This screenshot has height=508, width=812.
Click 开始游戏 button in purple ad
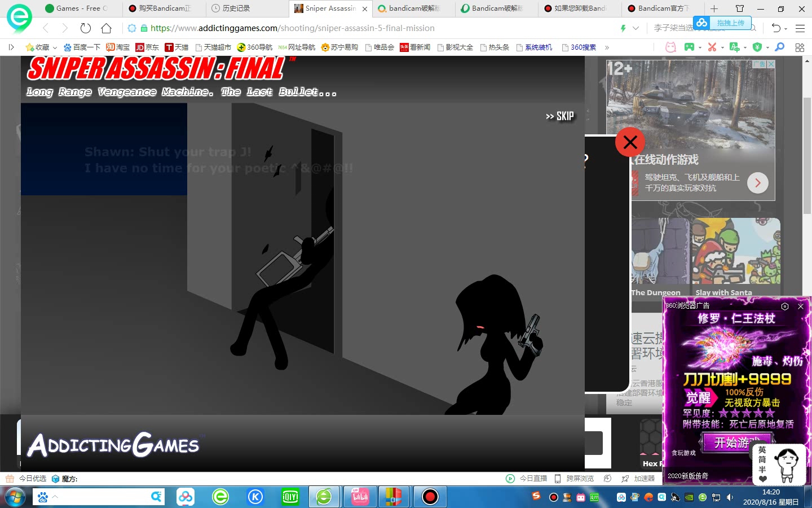tap(736, 442)
